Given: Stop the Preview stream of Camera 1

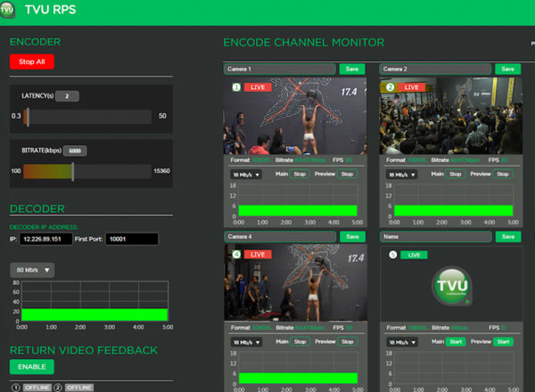Looking at the screenshot, I should pos(347,175).
